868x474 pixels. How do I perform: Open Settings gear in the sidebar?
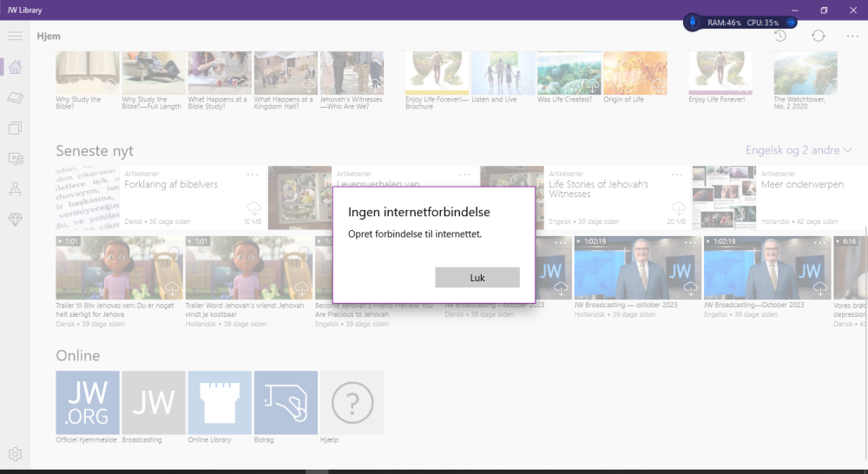(15, 454)
